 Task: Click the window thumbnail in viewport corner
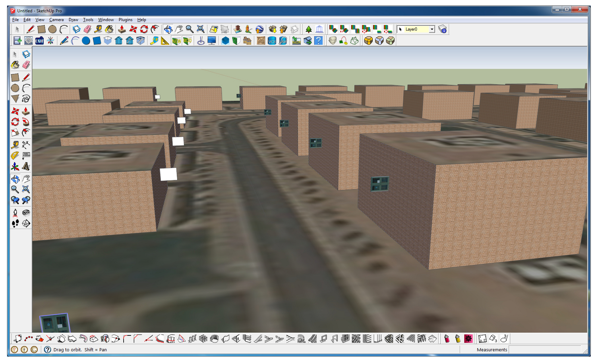[55, 323]
